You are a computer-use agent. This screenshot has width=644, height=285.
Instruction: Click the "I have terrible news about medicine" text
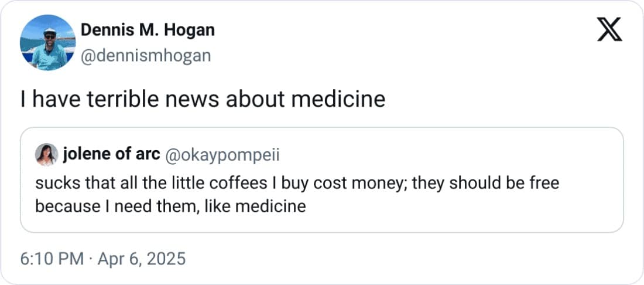click(203, 100)
